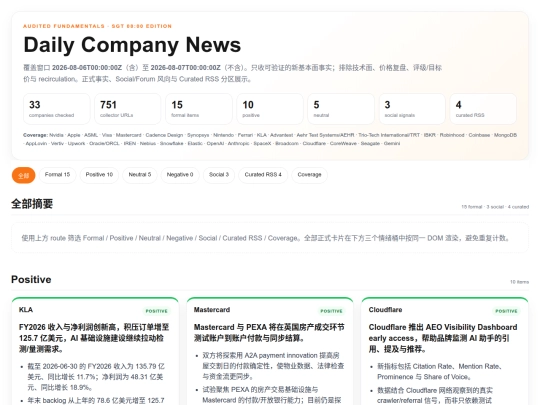Click the 10 items count beside Positive
Screen dimensions: 540x405
[519, 282]
